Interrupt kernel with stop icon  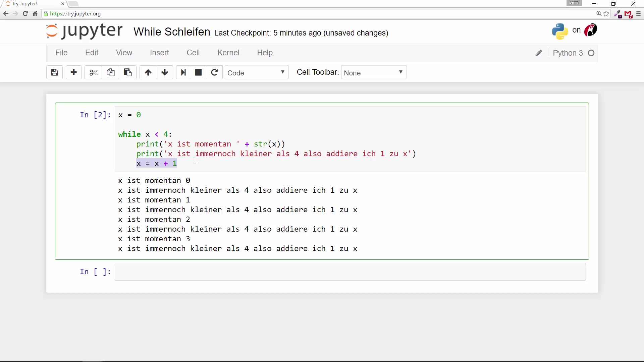198,72
